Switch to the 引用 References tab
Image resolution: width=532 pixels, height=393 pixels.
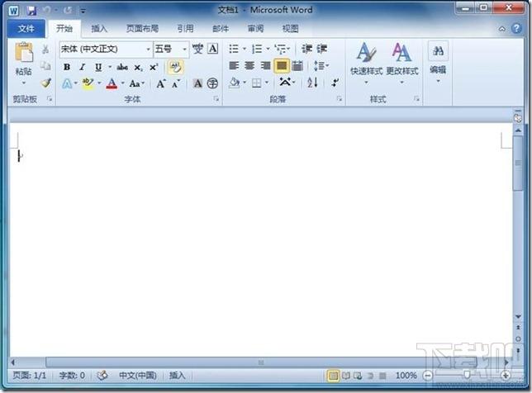pos(185,28)
